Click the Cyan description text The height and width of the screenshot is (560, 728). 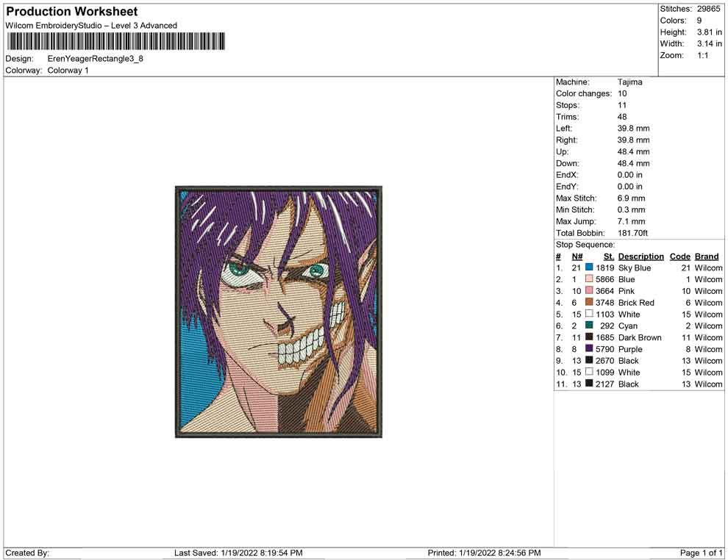point(628,326)
